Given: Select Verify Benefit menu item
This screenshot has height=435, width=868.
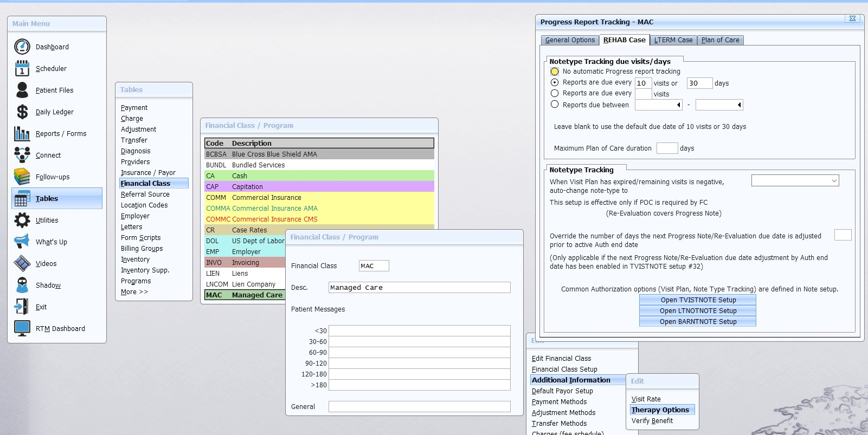Looking at the screenshot, I should [x=652, y=420].
